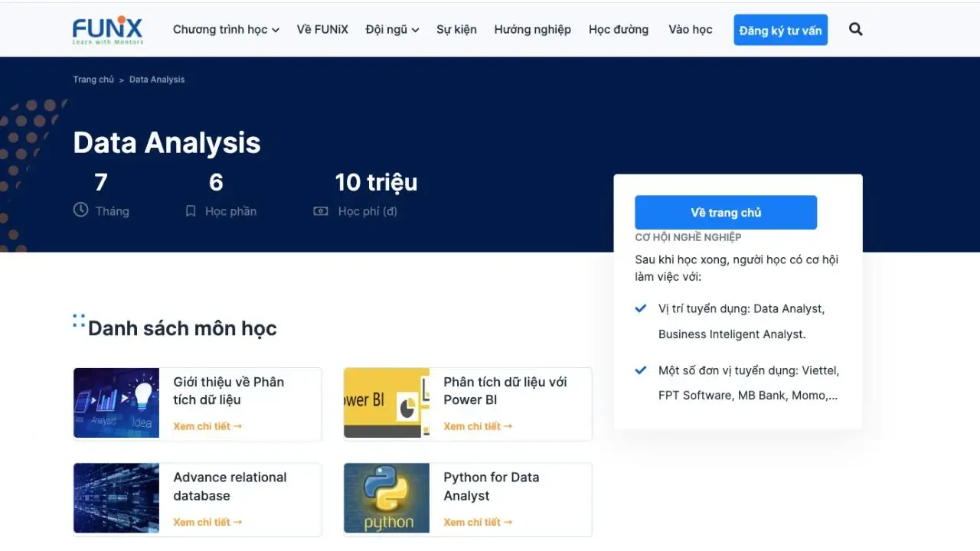Viewport: 980px width, 551px height.
Task: Click the search magnifier icon
Action: click(x=856, y=30)
